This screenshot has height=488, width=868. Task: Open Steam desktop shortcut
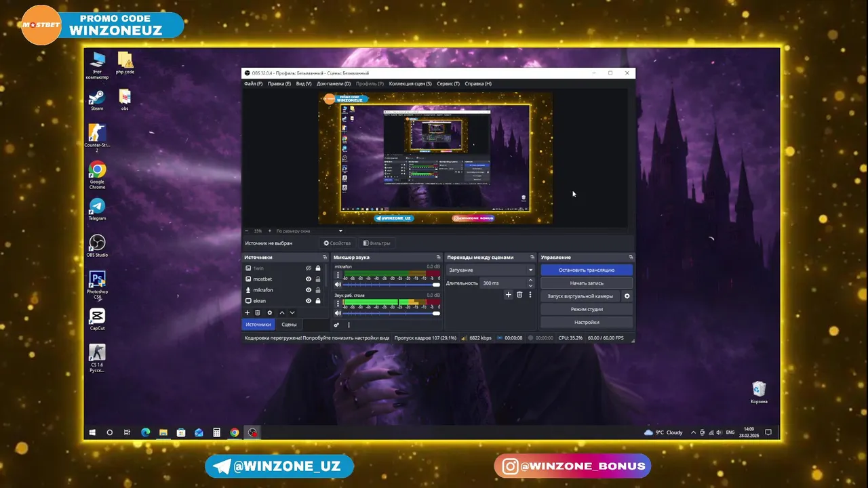pos(97,100)
